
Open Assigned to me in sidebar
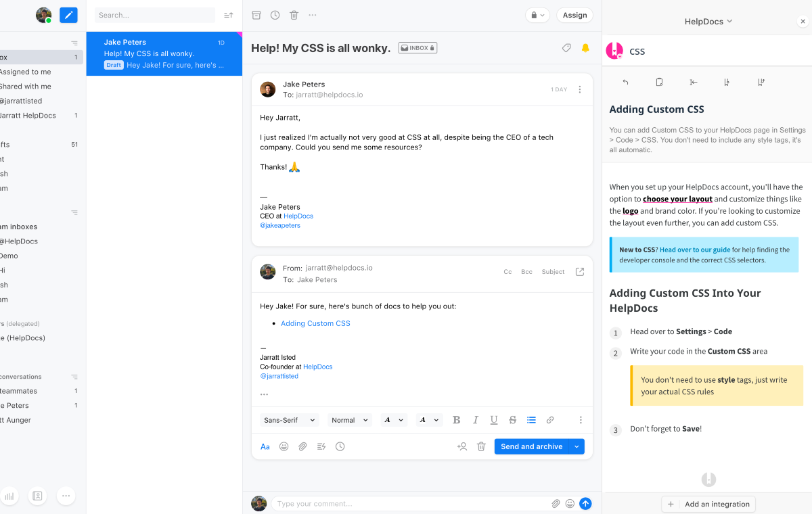pyautogui.click(x=25, y=72)
